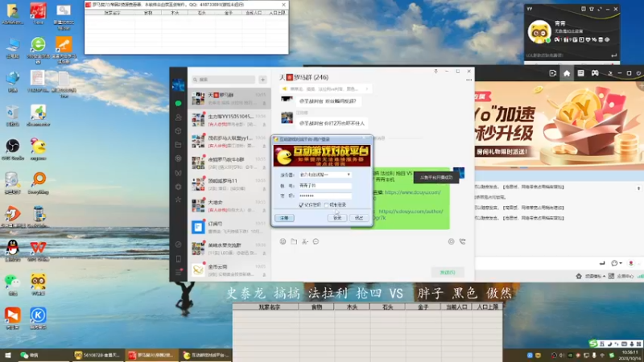Open the WeChat contacts icon in sidebar
This screenshot has width=644, height=362.
point(178,117)
